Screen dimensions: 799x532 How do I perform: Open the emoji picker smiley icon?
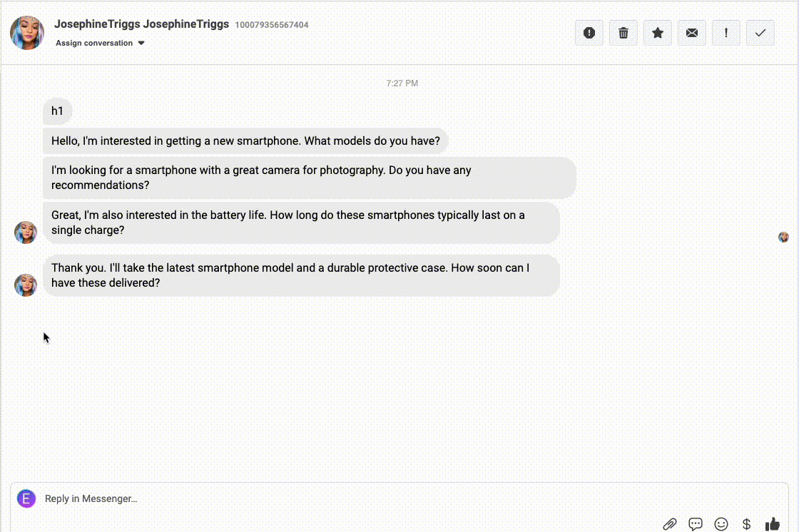pyautogui.click(x=721, y=523)
